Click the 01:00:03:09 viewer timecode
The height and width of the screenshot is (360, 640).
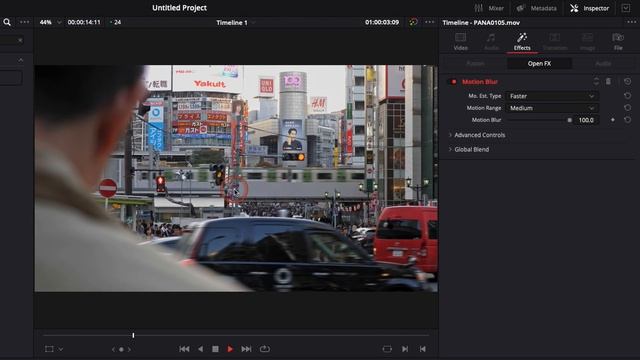[382, 22]
